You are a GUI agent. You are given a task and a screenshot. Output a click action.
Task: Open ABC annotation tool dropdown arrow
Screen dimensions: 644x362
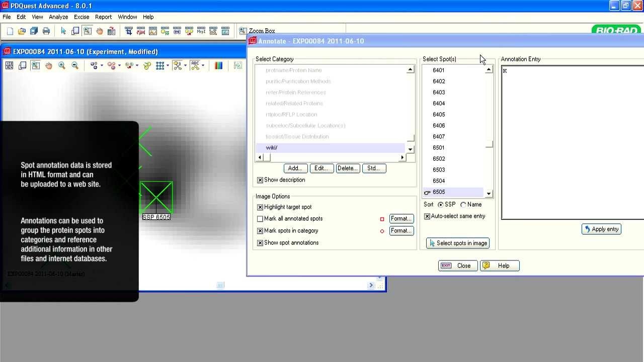click(x=203, y=65)
